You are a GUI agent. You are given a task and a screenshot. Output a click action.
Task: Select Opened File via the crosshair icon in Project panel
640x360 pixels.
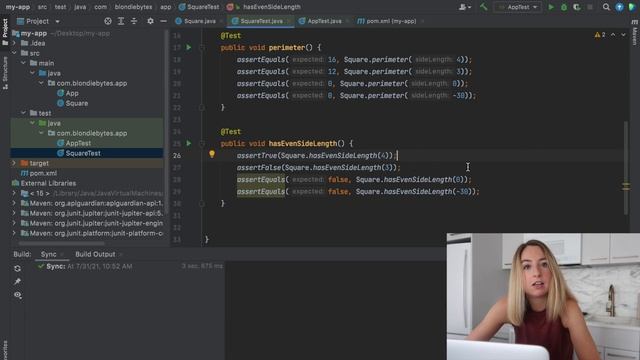[x=108, y=21]
